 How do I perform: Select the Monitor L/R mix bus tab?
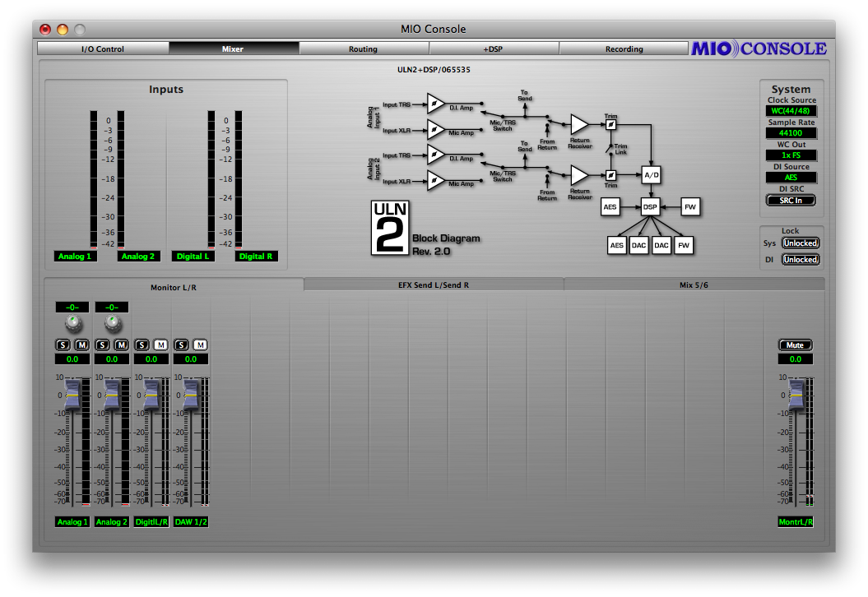(174, 287)
